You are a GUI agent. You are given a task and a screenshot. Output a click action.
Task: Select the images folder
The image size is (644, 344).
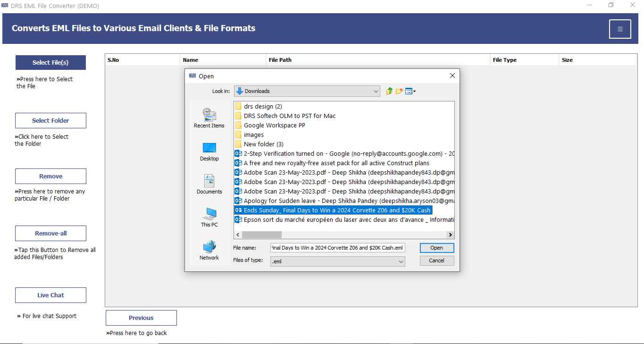click(x=249, y=134)
